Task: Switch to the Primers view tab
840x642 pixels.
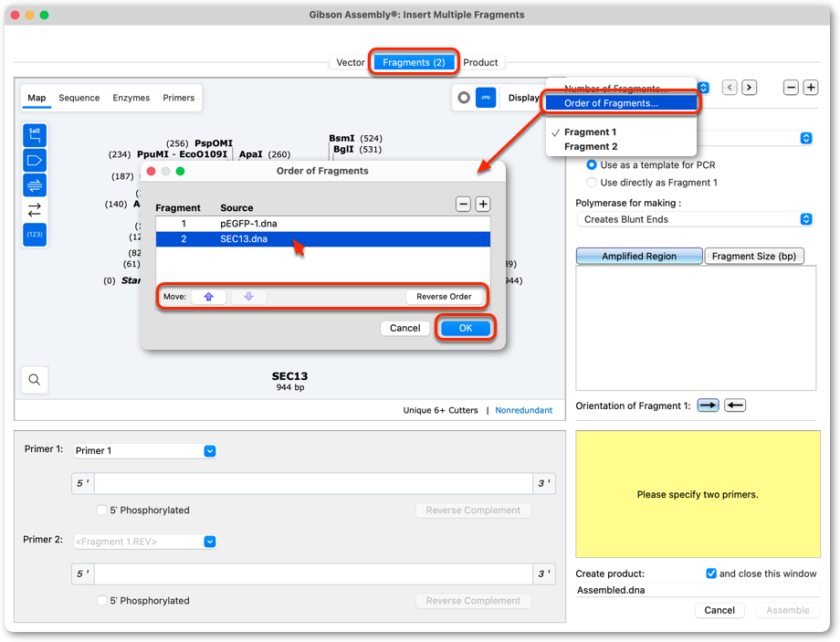Action: tap(178, 98)
